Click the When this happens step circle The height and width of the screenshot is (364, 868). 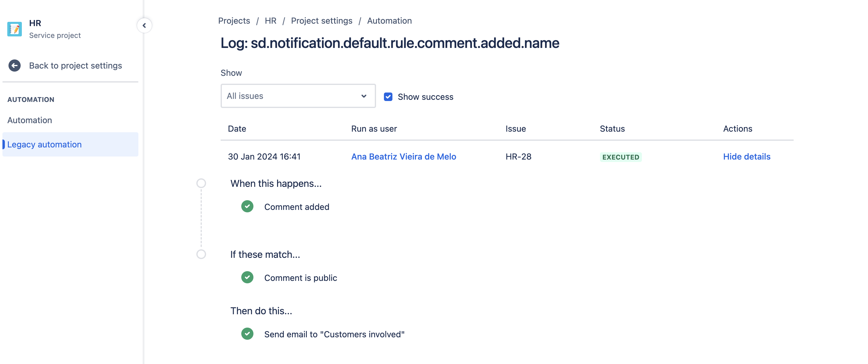201,183
